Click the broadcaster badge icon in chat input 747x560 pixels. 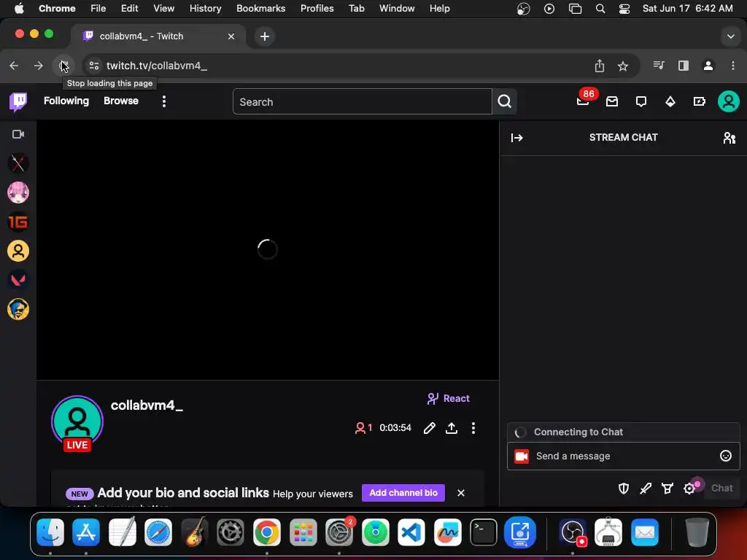coord(522,456)
